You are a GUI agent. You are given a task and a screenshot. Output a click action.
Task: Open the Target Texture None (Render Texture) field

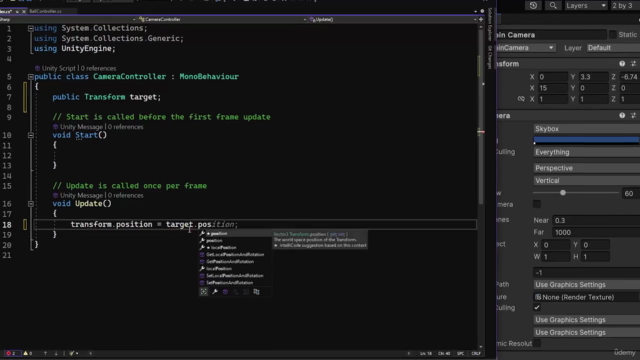[x=587, y=297]
